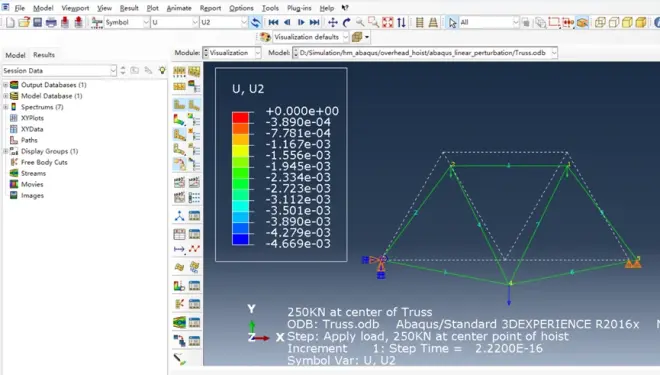Select the Rotate view tool
This screenshot has height=375, width=660.
346,22
